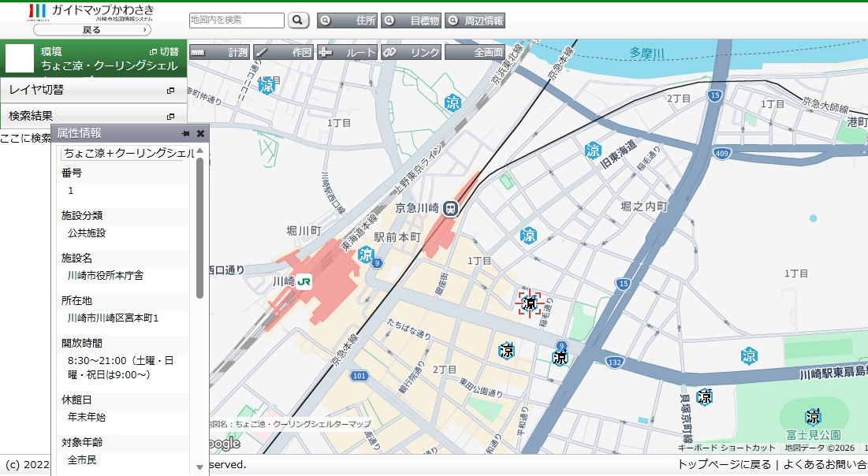868x476 pixels.
Task: Select the 作図 drawing tool
Action: [x=284, y=52]
